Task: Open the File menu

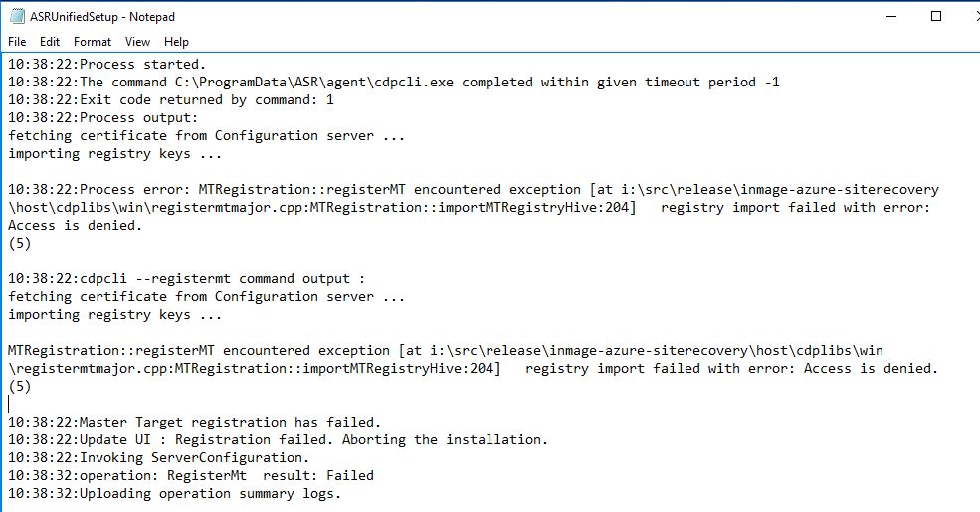Action: tap(17, 41)
